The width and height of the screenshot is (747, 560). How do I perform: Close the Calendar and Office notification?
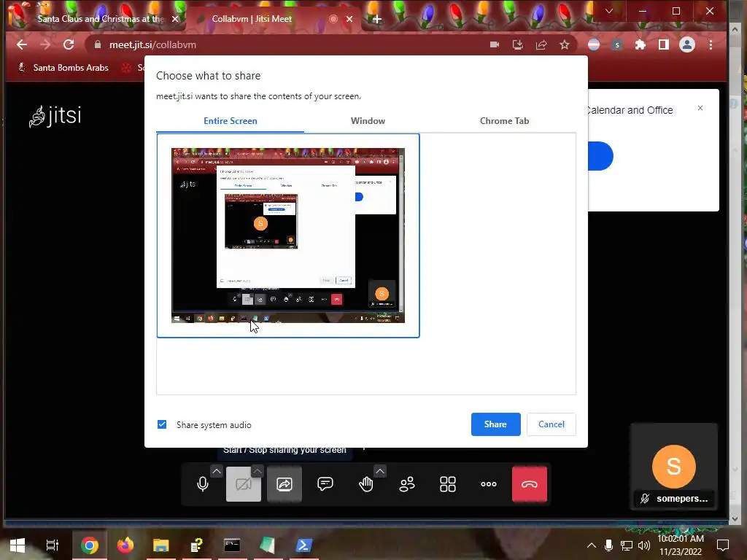[700, 108]
